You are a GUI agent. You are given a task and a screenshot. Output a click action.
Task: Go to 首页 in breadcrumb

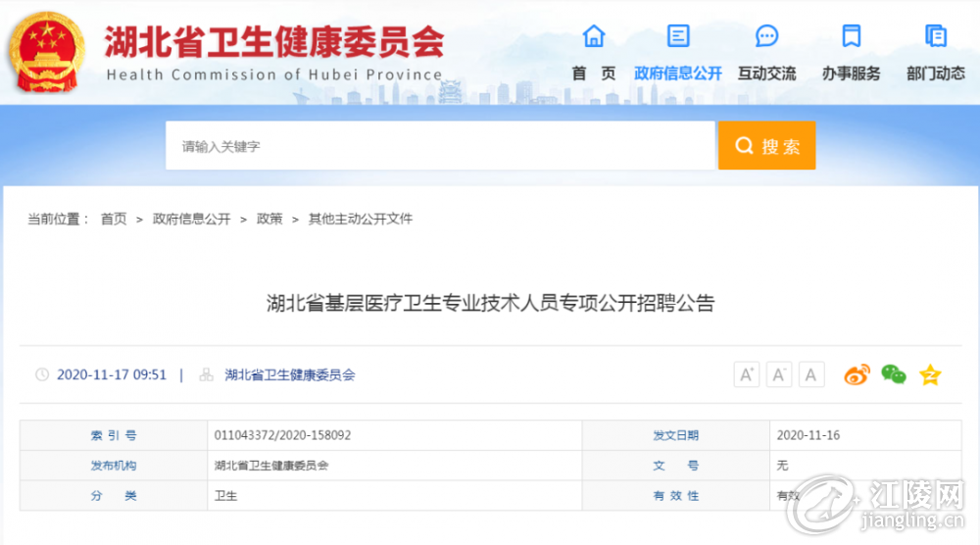point(114,219)
